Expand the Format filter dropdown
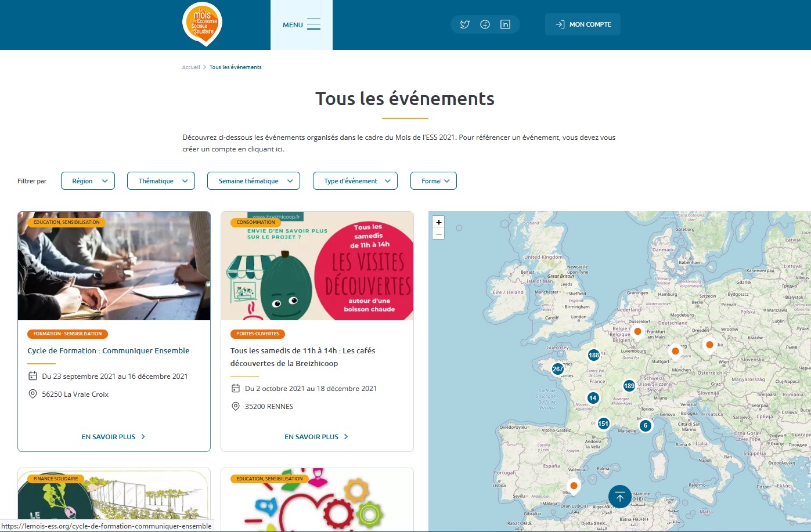The image size is (811, 532). point(434,181)
